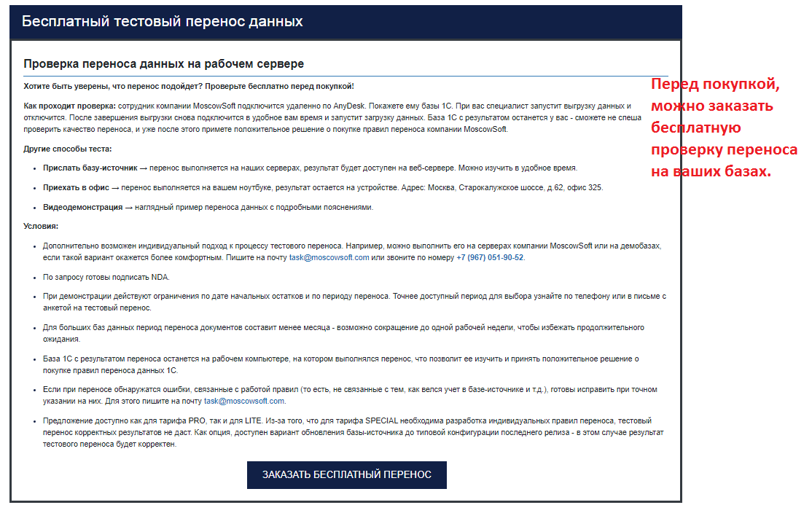Select the bullet label "Видеодемонстрация"

click(x=83, y=207)
